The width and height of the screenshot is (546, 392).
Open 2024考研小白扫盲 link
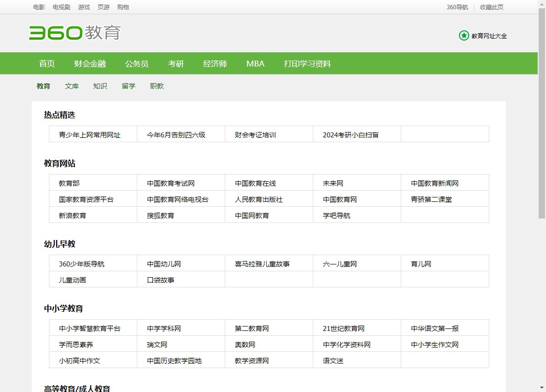(x=350, y=135)
